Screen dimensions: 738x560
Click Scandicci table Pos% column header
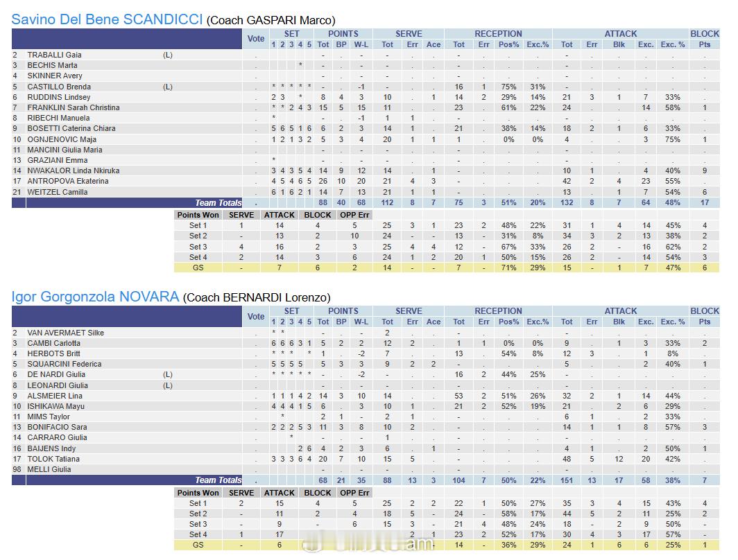[509, 44]
